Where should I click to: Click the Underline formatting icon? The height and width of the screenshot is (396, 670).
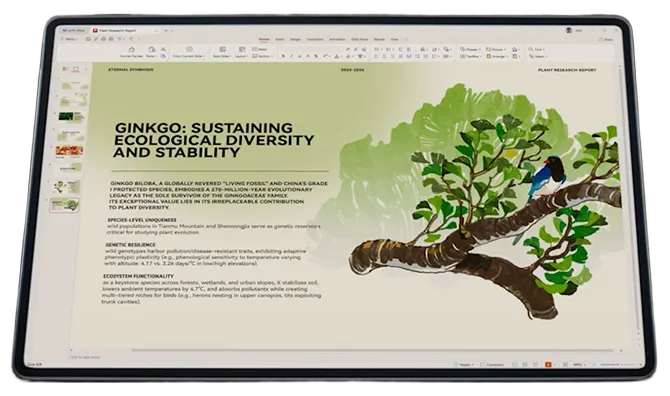coord(300,56)
